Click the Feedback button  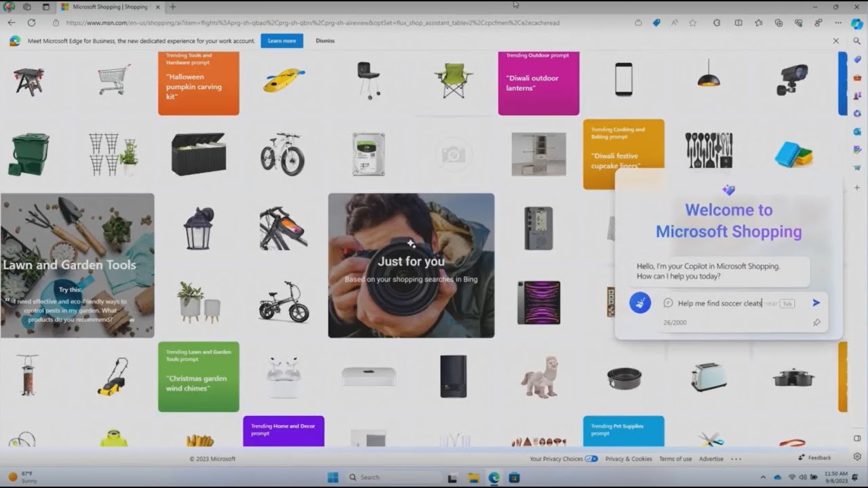tap(814, 458)
